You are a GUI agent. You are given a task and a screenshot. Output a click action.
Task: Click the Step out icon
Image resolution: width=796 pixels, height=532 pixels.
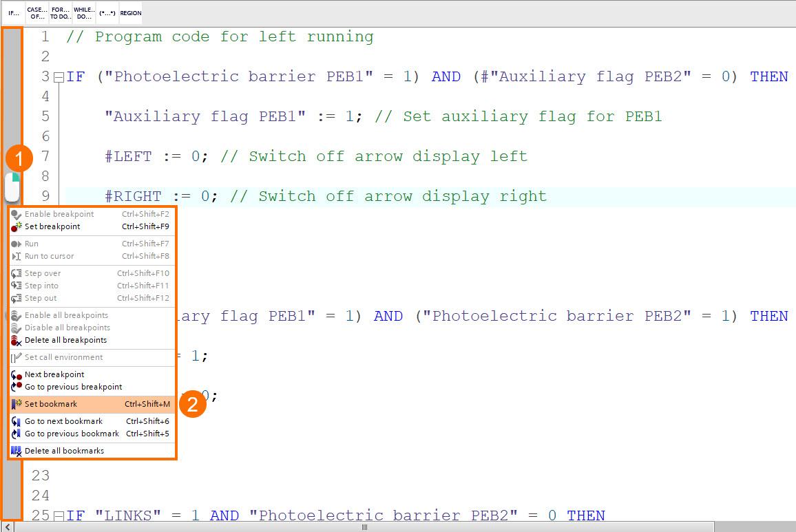(15, 298)
